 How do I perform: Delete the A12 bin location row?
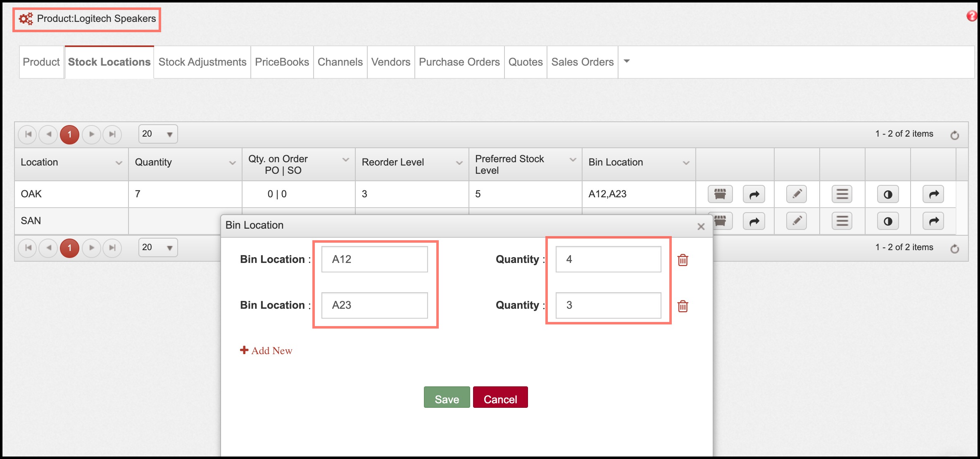tap(683, 260)
